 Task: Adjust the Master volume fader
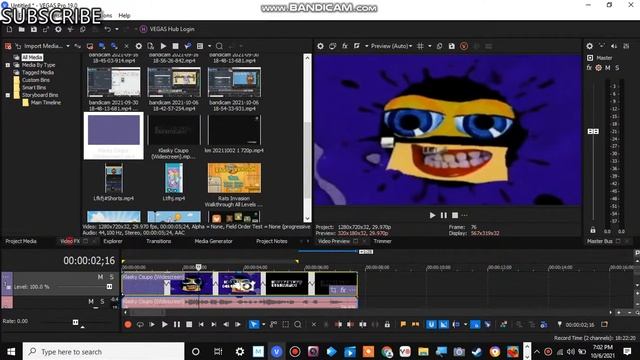(593, 131)
